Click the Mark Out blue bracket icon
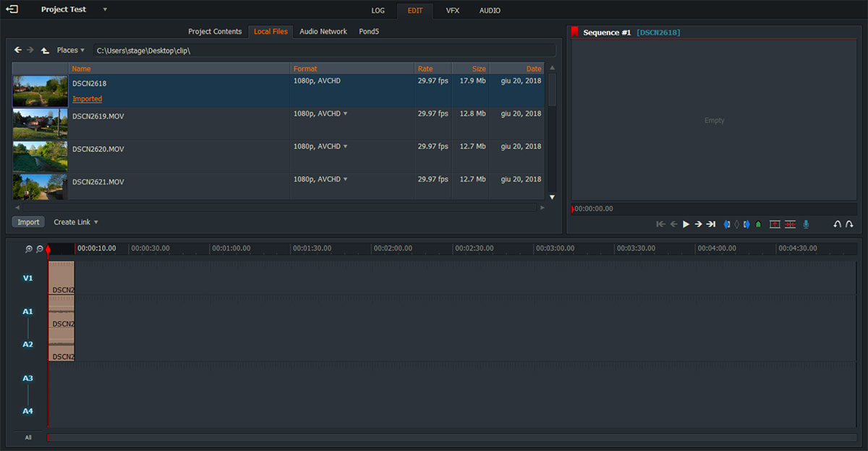 click(x=746, y=224)
